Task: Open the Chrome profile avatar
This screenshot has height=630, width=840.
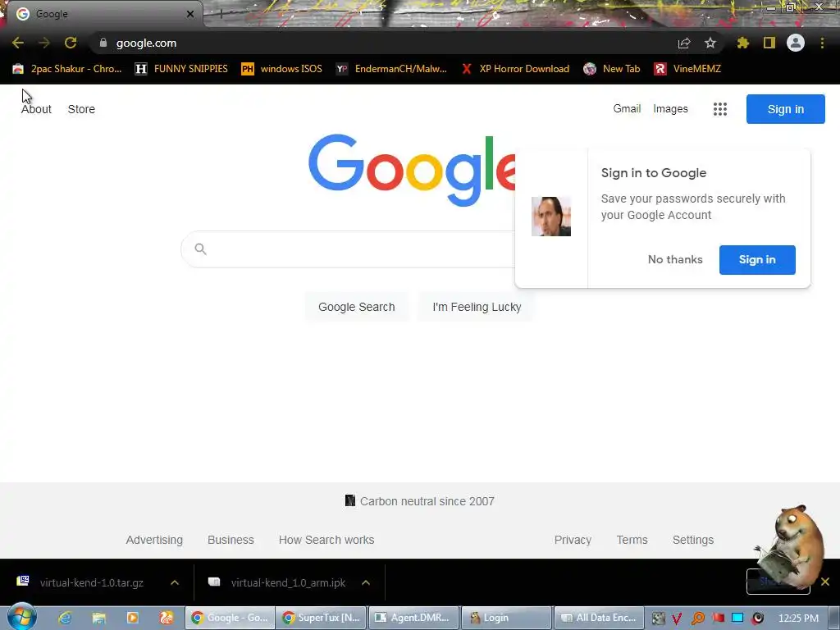Action: click(x=796, y=43)
